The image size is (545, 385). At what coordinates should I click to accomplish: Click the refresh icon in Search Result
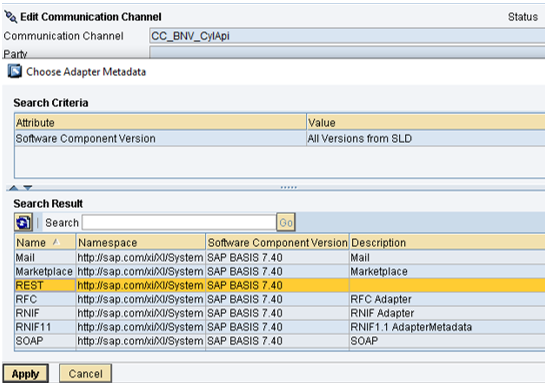click(x=23, y=222)
